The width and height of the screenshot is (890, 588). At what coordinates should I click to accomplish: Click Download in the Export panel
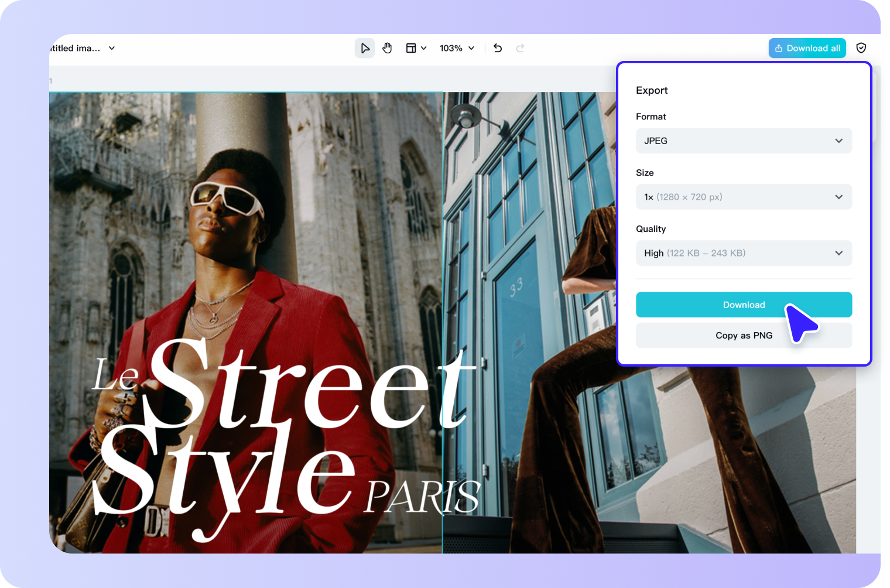click(744, 305)
